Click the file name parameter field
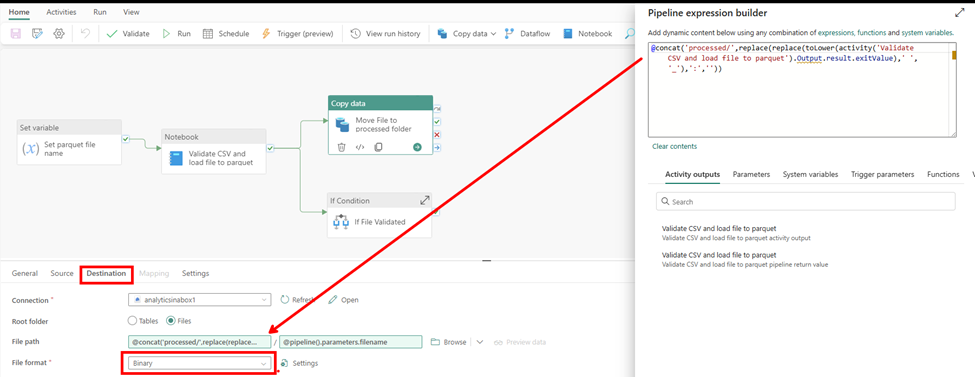 tap(351, 342)
